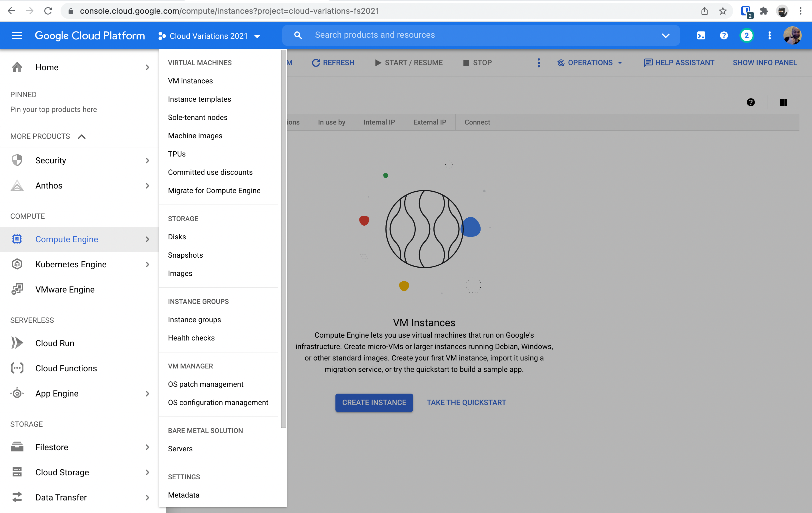Select VM instances from Compute Engine menu

point(190,80)
